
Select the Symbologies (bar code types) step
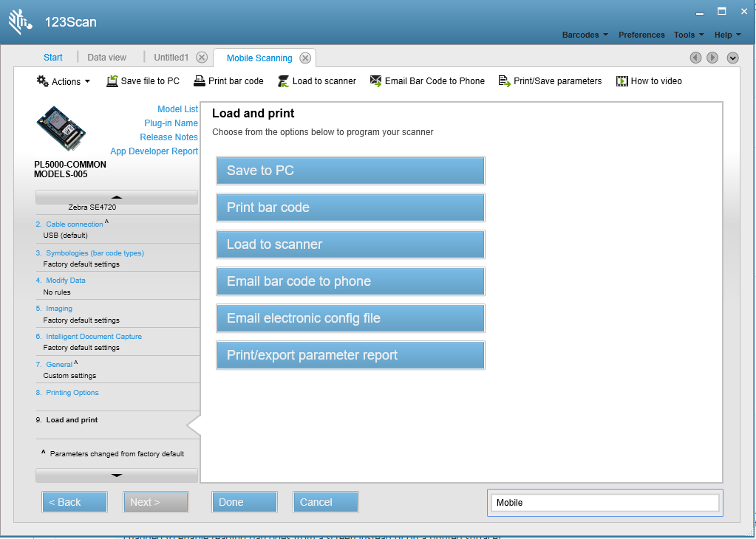tap(95, 253)
